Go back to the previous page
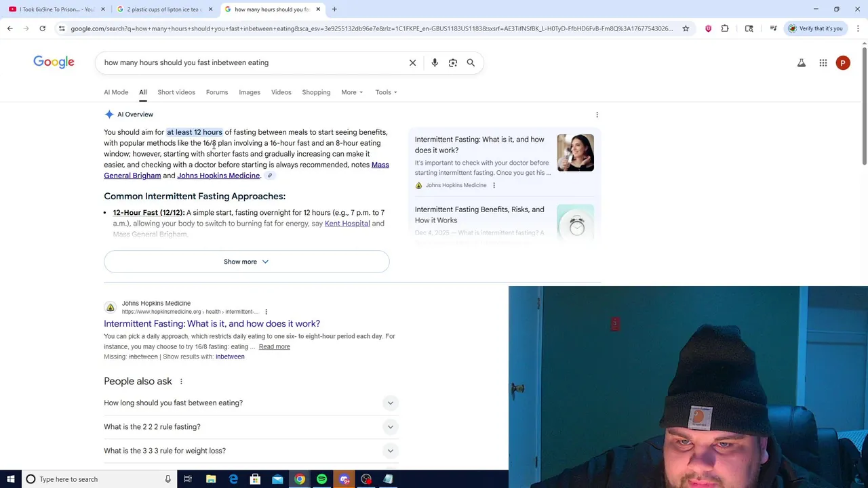 9,28
